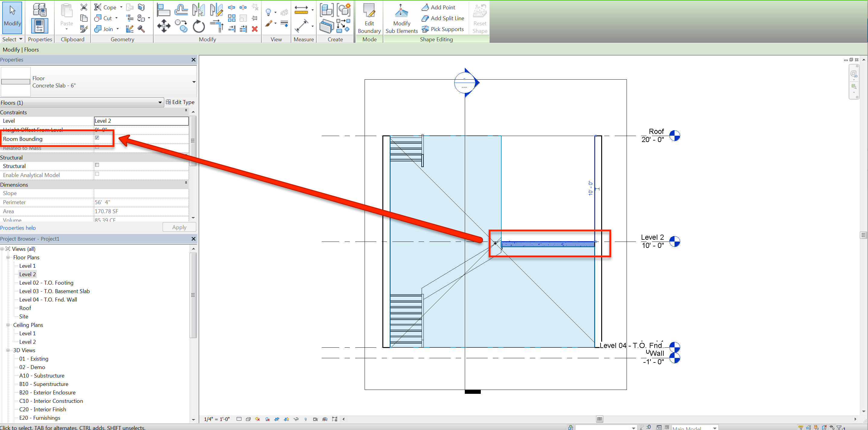Viewport: 868px width, 430px height.
Task: Open the Floors (1) filter dropdown
Action: 160,102
